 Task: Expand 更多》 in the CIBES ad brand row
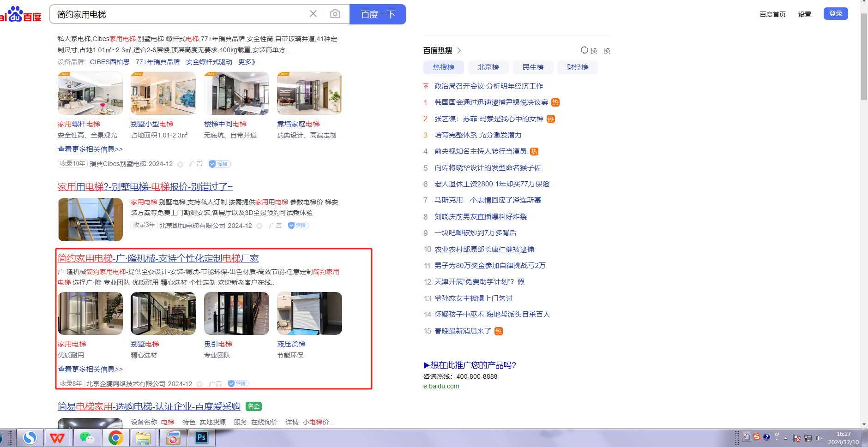click(247, 62)
